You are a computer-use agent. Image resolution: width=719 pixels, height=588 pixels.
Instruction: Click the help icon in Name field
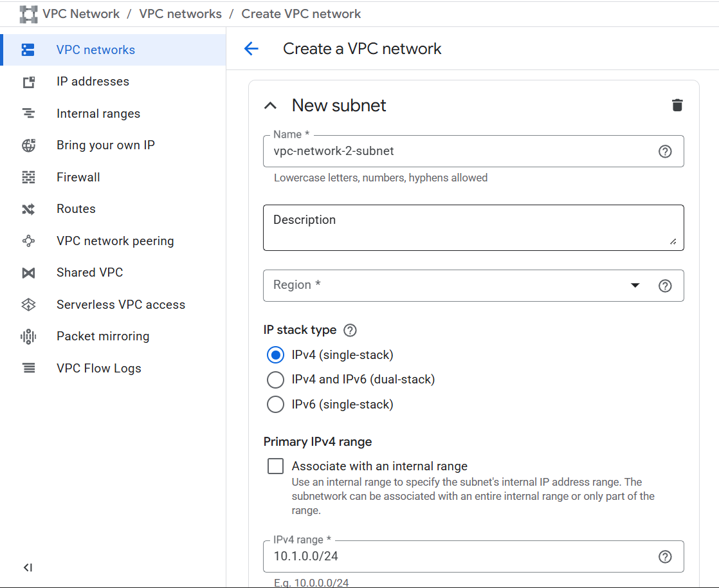665,152
